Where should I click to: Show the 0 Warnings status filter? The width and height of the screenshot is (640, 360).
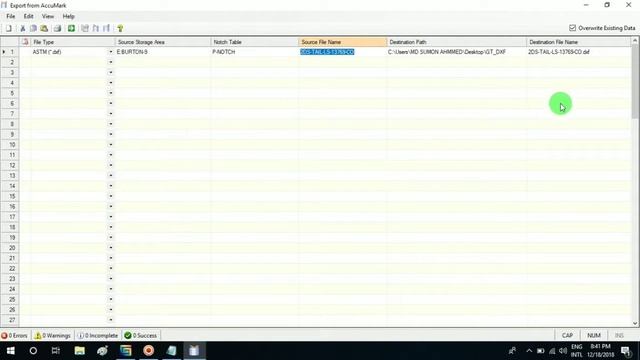tap(53, 336)
